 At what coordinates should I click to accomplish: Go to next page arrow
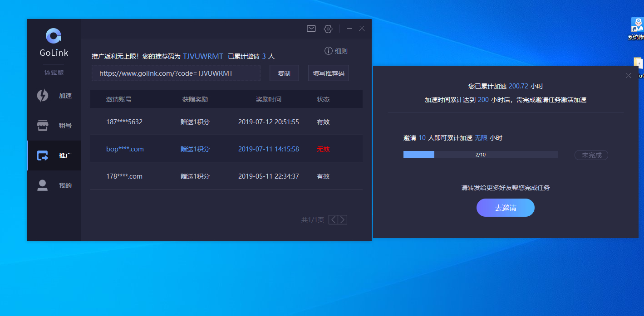click(x=343, y=220)
